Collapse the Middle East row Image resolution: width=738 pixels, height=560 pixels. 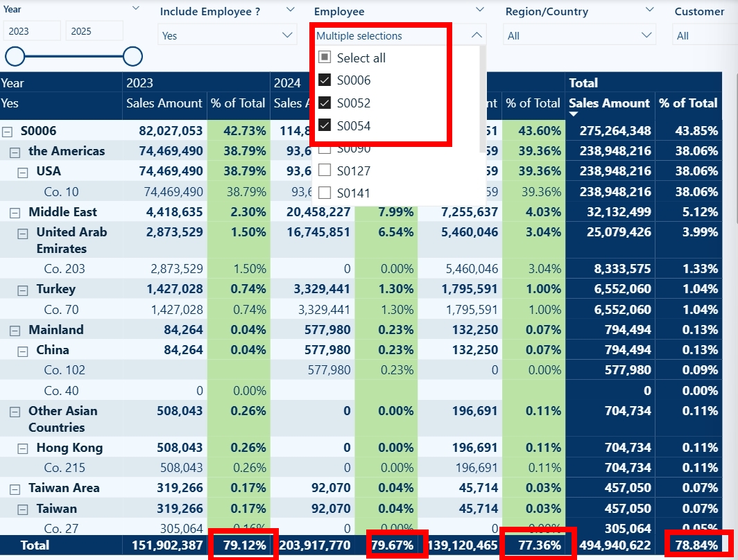(x=15, y=213)
